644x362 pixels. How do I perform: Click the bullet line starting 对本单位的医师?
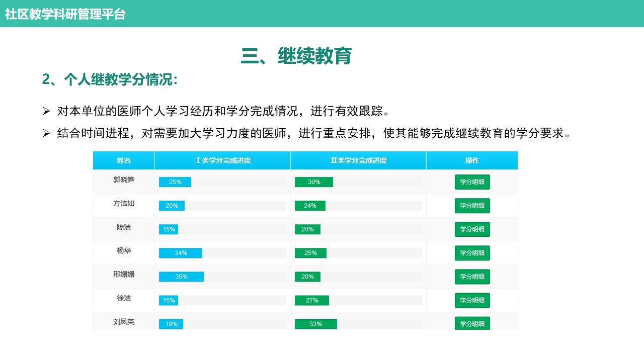[223, 111]
